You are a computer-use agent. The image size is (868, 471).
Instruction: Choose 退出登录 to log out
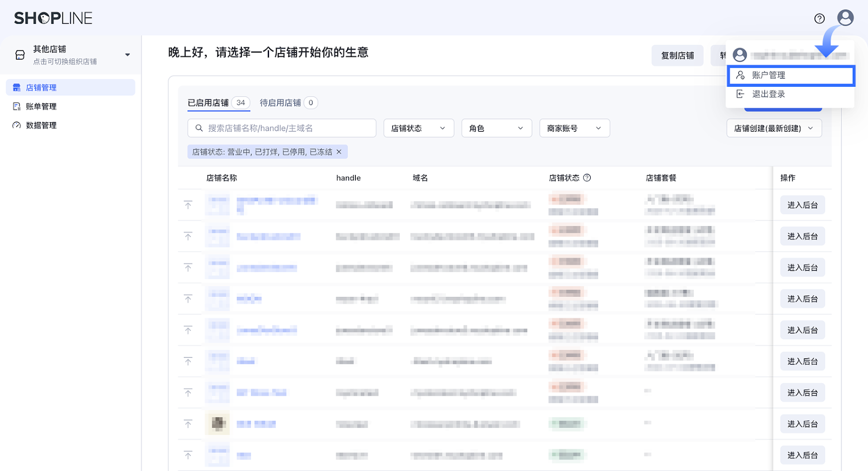768,94
